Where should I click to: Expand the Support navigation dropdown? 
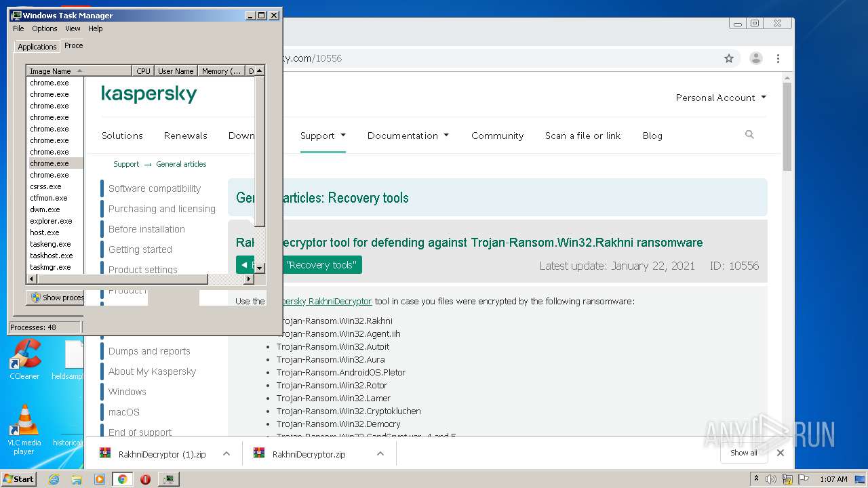click(323, 136)
